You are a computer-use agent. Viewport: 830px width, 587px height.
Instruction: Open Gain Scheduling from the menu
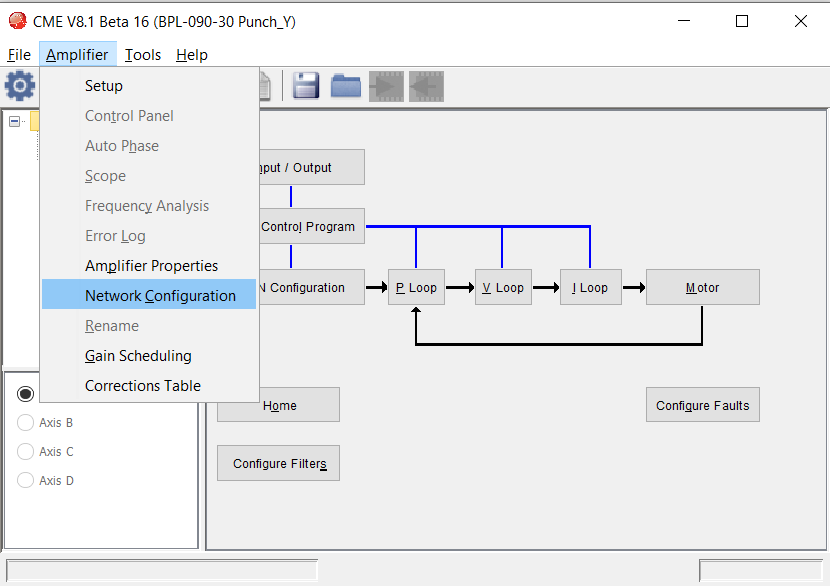[149, 356]
